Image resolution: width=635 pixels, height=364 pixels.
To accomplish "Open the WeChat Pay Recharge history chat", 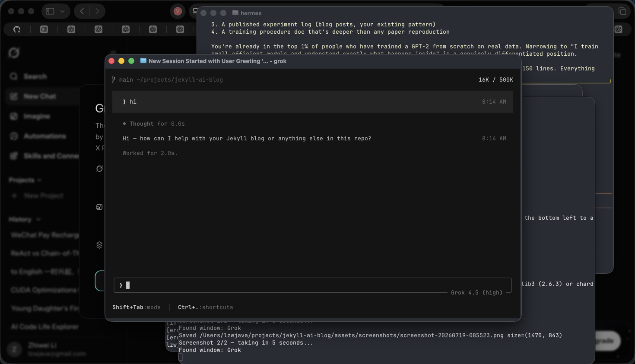I will [45, 235].
